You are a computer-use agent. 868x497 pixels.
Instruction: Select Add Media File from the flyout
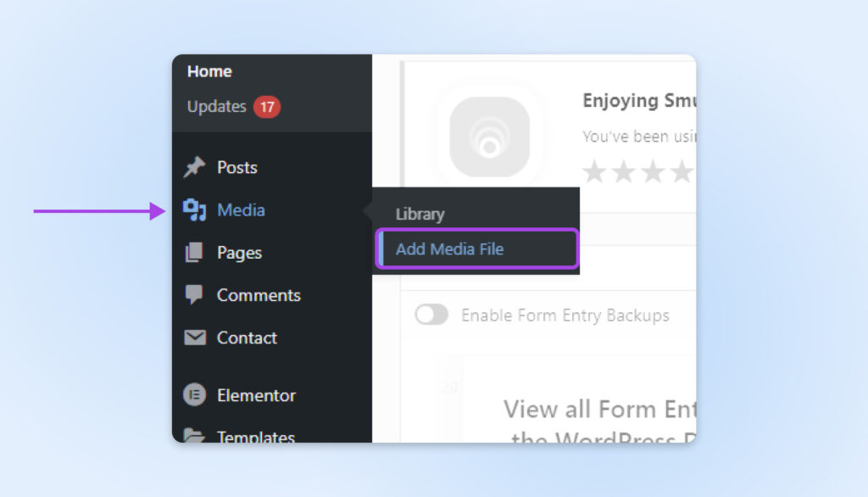(448, 248)
